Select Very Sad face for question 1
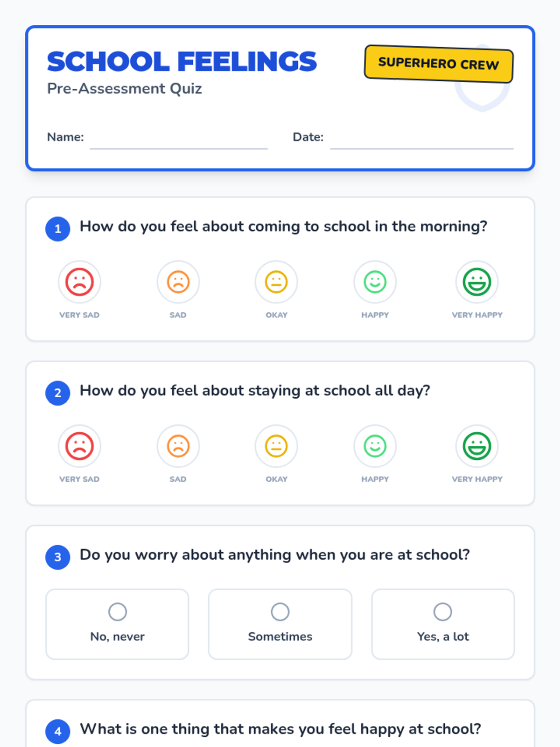The width and height of the screenshot is (560, 747). click(79, 282)
